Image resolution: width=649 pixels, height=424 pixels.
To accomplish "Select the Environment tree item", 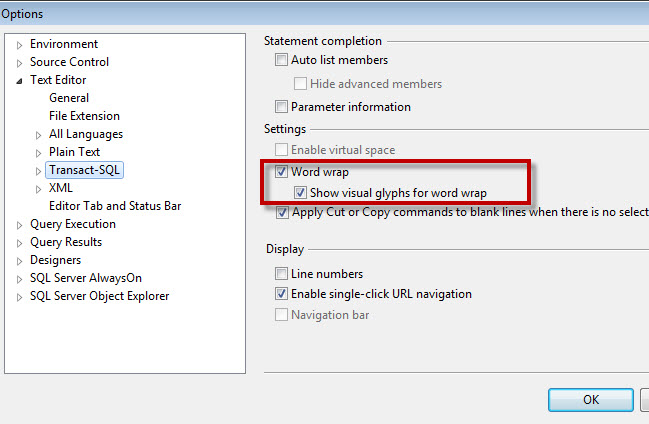I will point(64,44).
